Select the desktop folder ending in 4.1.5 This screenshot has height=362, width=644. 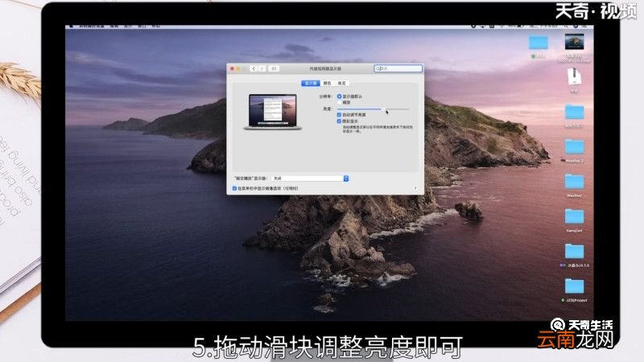[574, 251]
